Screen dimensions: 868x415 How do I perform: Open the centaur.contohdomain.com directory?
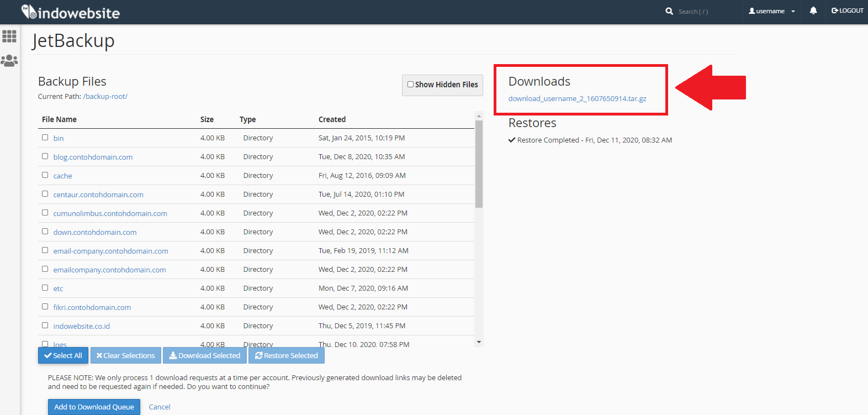coord(98,195)
